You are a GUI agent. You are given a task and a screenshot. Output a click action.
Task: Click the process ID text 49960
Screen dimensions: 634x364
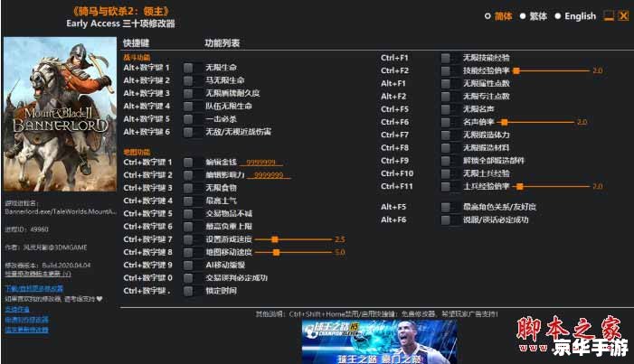[x=39, y=229]
